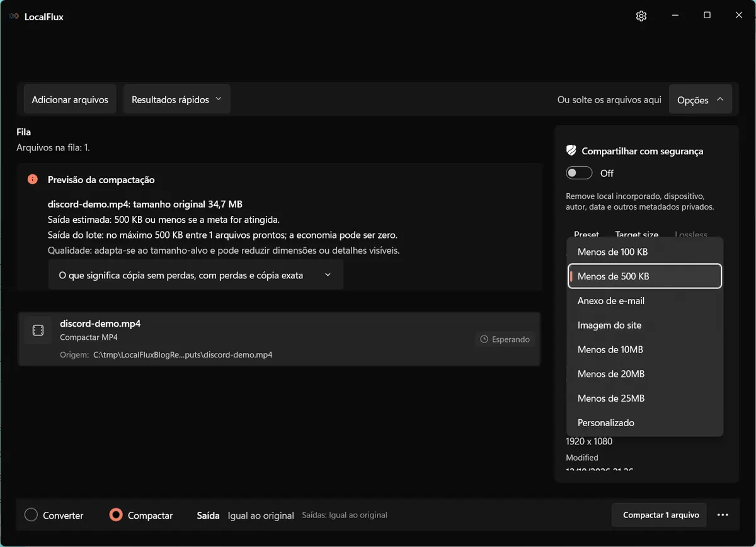
Task: Choose Menos de 100 KB
Action: click(x=644, y=252)
